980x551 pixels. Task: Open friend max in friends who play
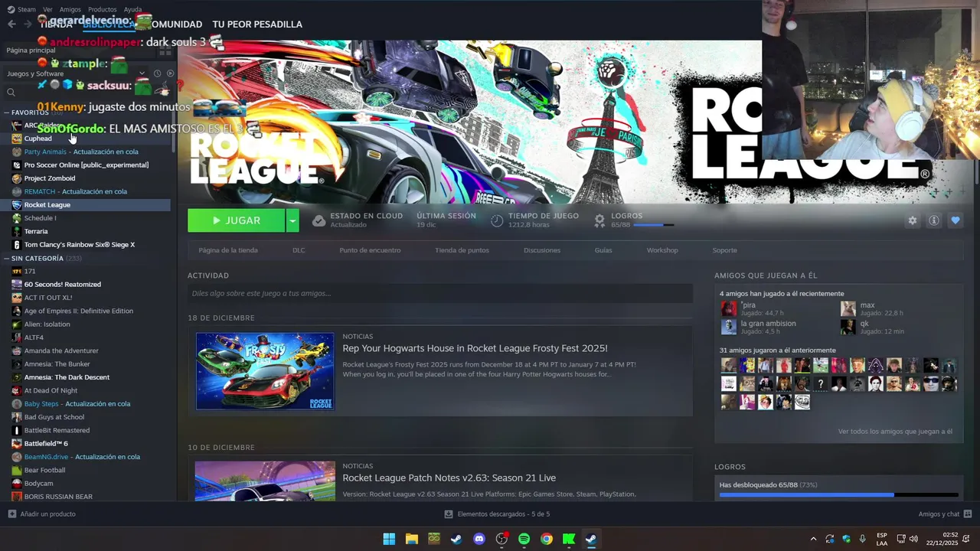867,305
